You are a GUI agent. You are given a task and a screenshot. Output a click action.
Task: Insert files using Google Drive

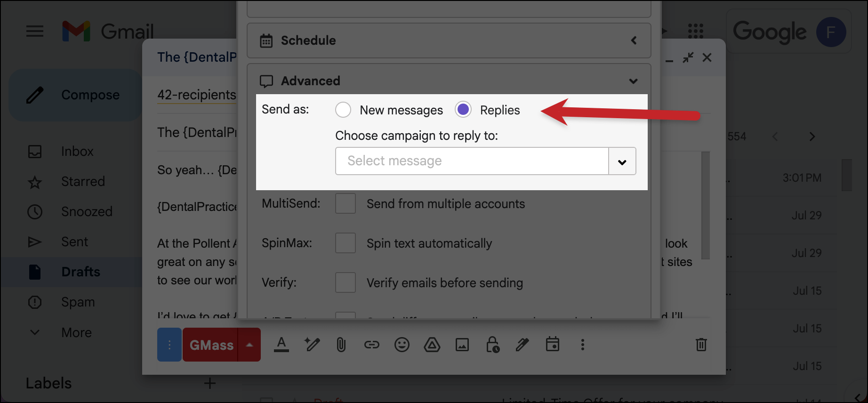tap(432, 345)
